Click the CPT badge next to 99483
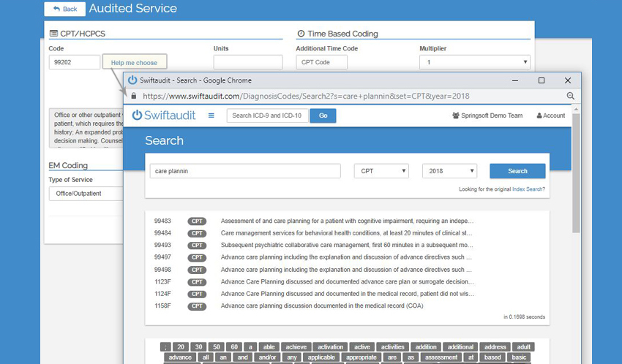Image resolution: width=622 pixels, height=364 pixels. coord(197,221)
